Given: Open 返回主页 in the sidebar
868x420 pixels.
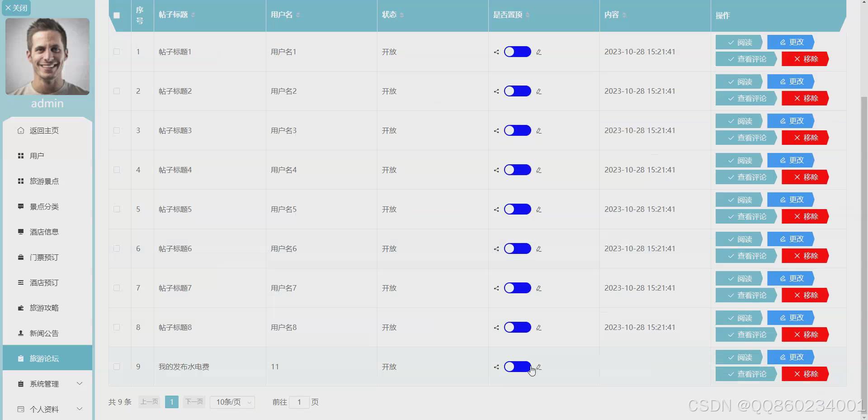Looking at the screenshot, I should pos(47,130).
